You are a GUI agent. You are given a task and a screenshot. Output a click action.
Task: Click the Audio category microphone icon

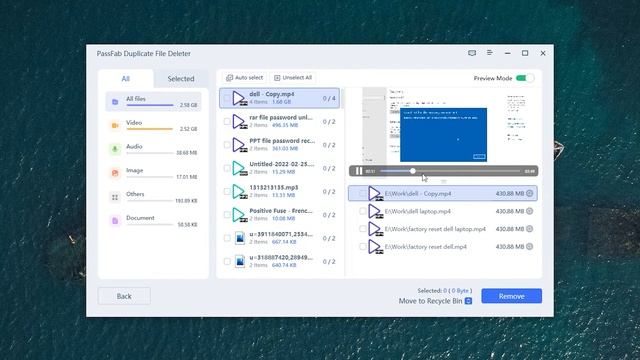pos(115,149)
